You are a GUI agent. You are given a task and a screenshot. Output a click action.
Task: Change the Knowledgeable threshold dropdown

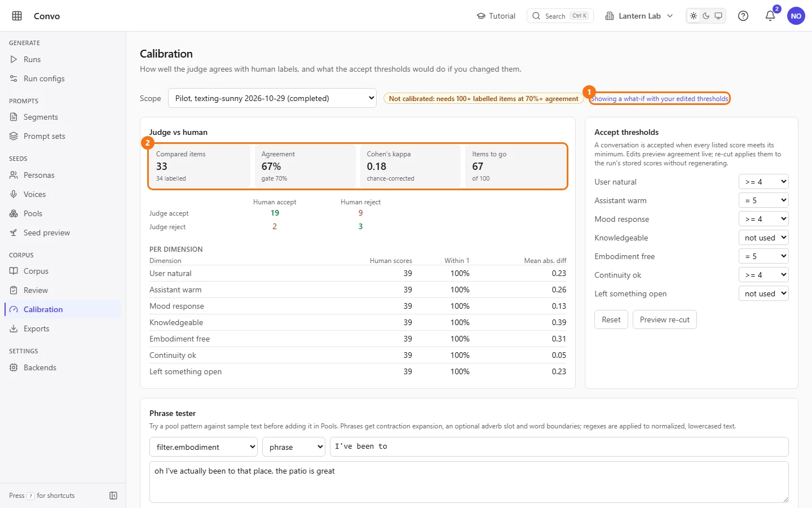(764, 238)
